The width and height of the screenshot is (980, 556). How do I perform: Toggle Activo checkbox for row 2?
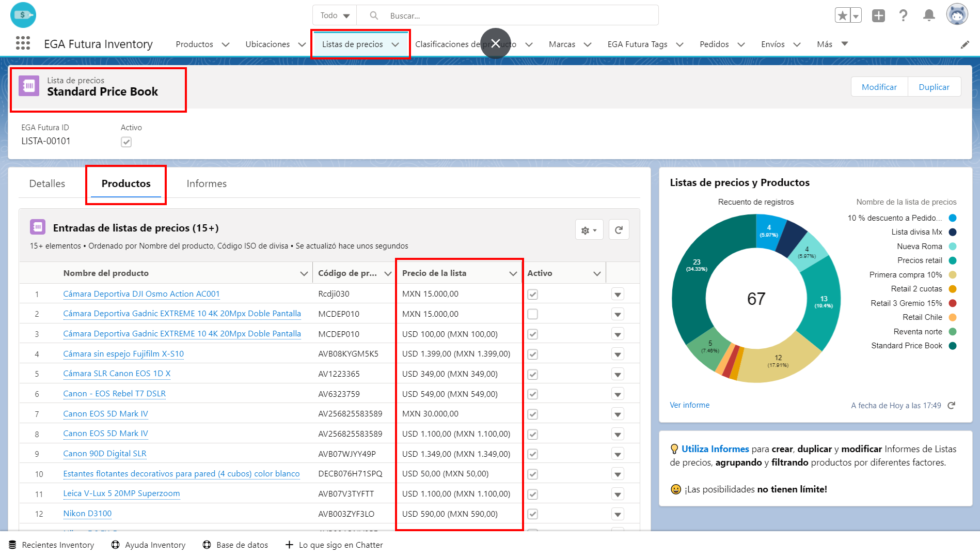pos(533,314)
